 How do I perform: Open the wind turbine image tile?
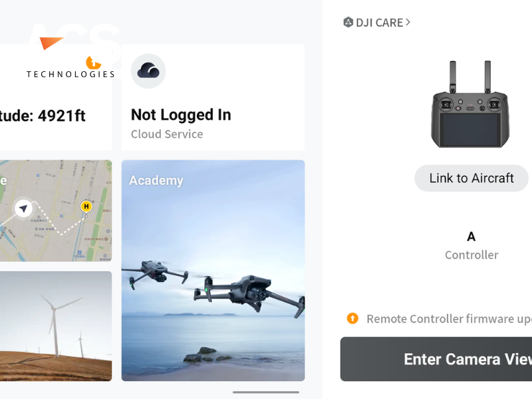(x=56, y=326)
